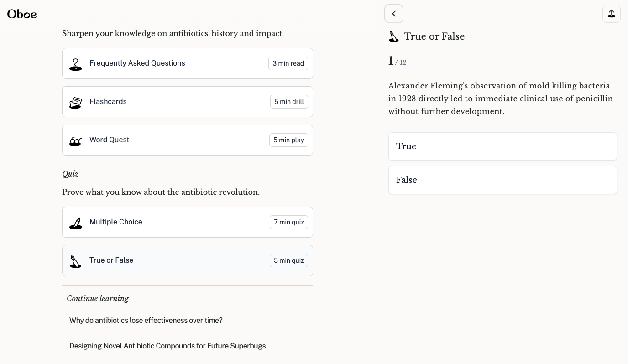Click the '7 min quiz' badge
628x364 pixels.
pos(289,222)
